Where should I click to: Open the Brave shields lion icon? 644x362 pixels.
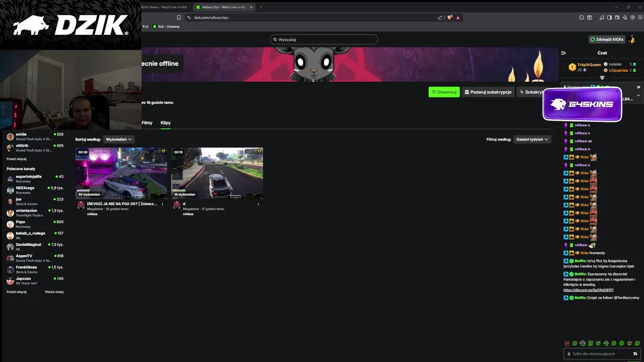tap(450, 18)
